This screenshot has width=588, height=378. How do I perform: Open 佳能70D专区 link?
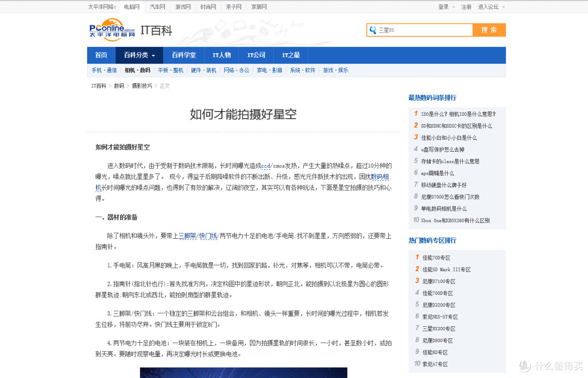(436, 257)
